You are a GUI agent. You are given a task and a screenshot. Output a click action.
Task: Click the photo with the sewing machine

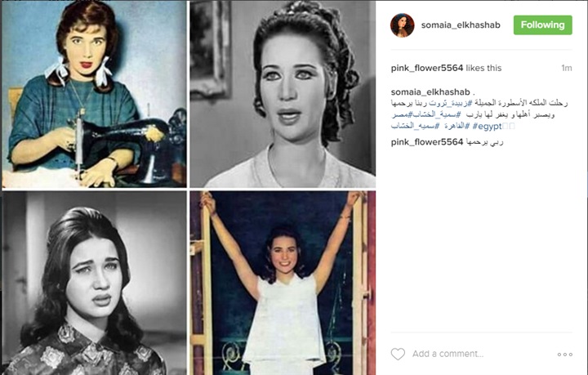coord(94,94)
